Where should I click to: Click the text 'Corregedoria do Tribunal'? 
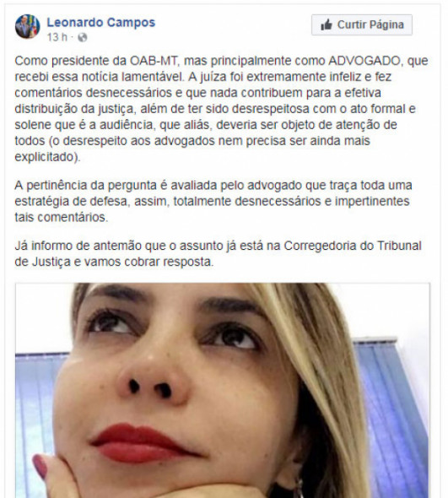pos(353,246)
